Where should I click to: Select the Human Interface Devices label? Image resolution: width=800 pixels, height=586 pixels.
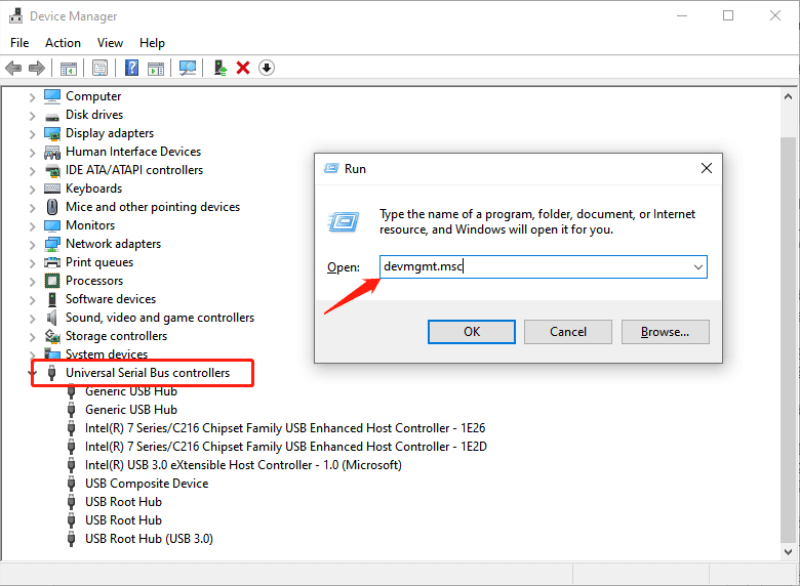point(133,152)
